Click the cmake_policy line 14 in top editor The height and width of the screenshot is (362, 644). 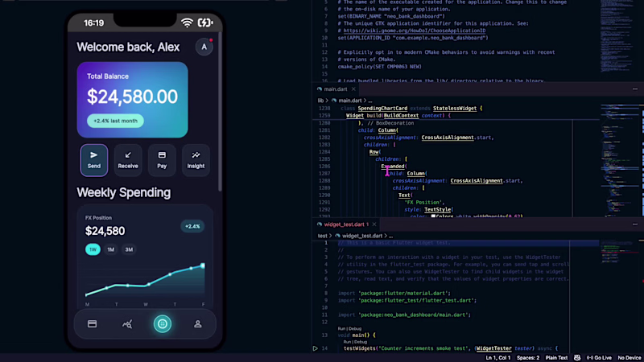(x=379, y=67)
